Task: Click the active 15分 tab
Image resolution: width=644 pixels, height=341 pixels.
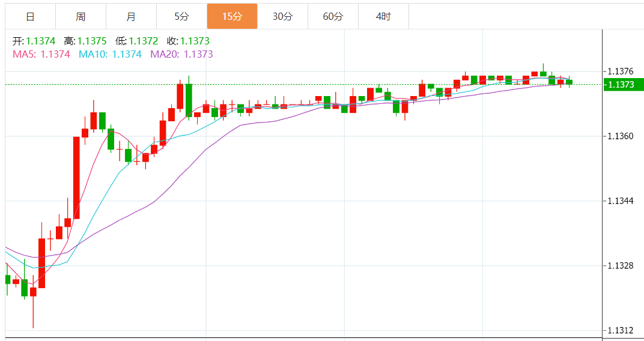Action: click(x=232, y=16)
